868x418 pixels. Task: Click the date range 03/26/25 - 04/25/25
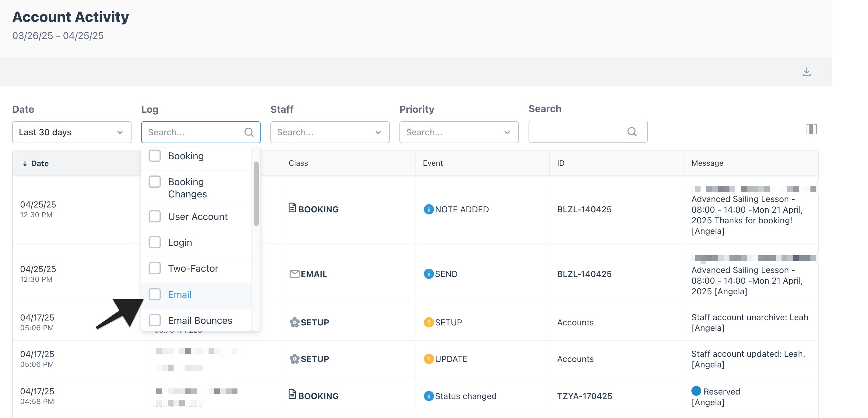(58, 36)
